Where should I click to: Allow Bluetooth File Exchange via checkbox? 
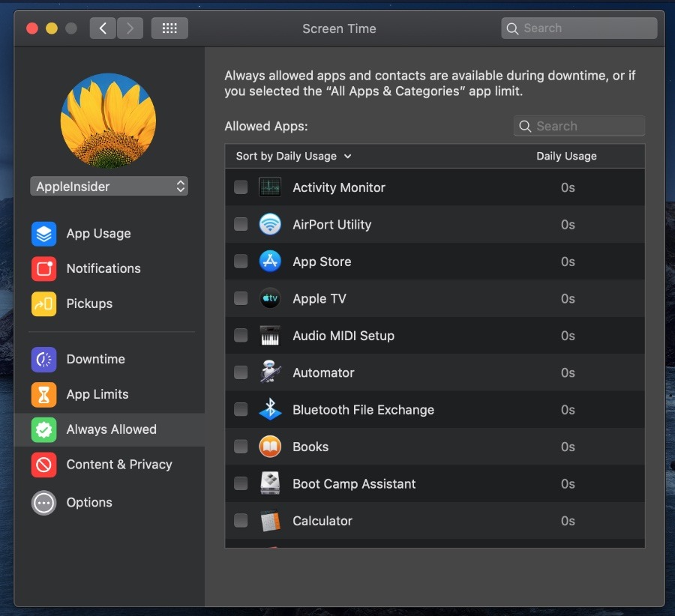(x=241, y=409)
